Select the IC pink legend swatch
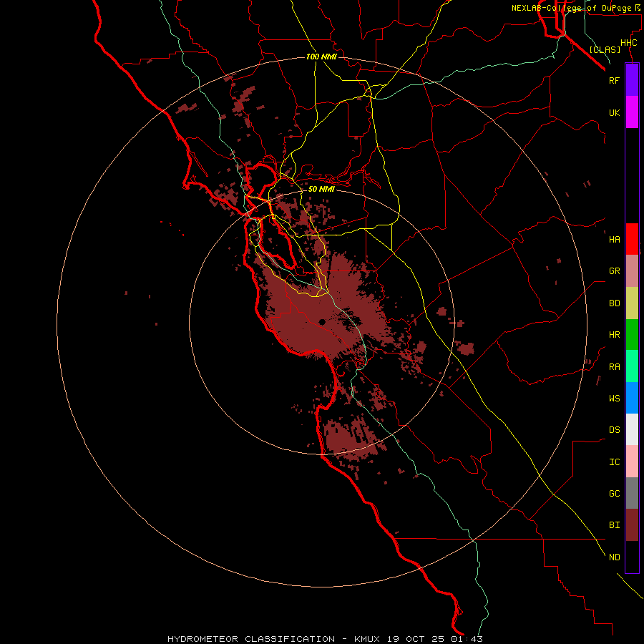This screenshot has height=644, width=644. 632,462
